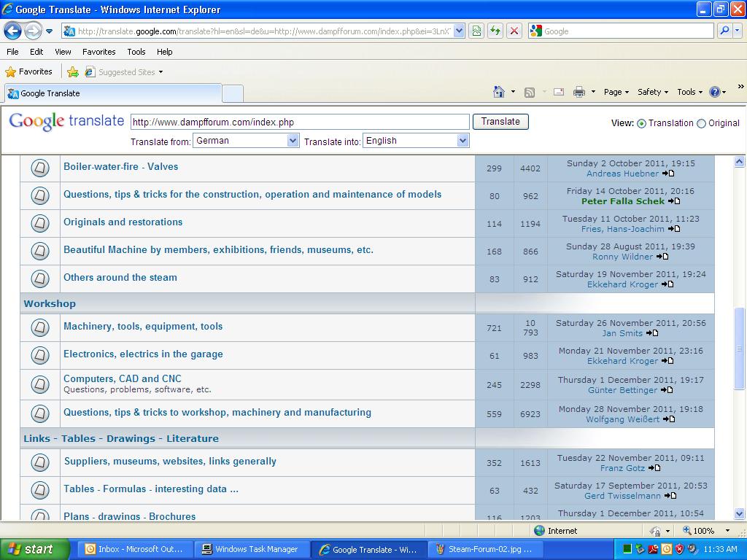The image size is (747, 560).
Task: Open the Others around the steam forum
Action: (120, 277)
